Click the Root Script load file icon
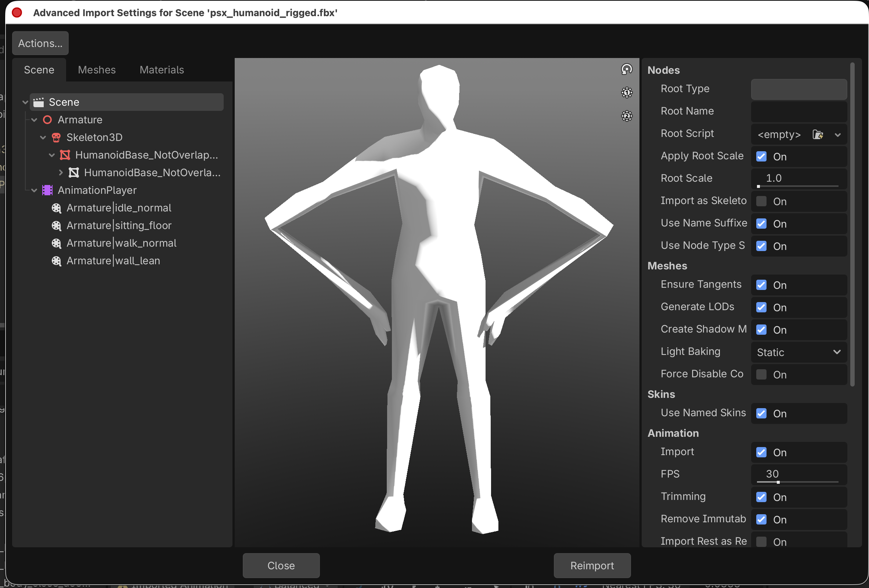Viewport: 869px width, 588px height. [x=818, y=134]
